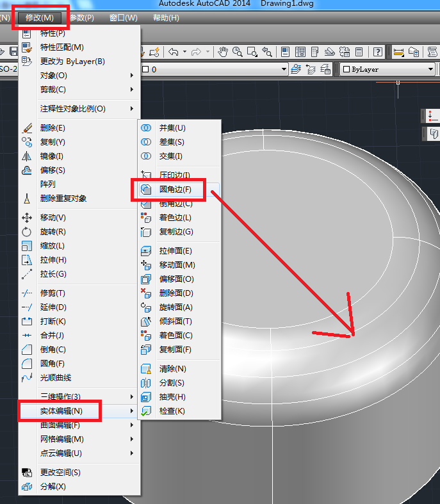The image size is (440, 504).
Task: Click the Make Object's Layer Current icon
Action: coord(296,69)
